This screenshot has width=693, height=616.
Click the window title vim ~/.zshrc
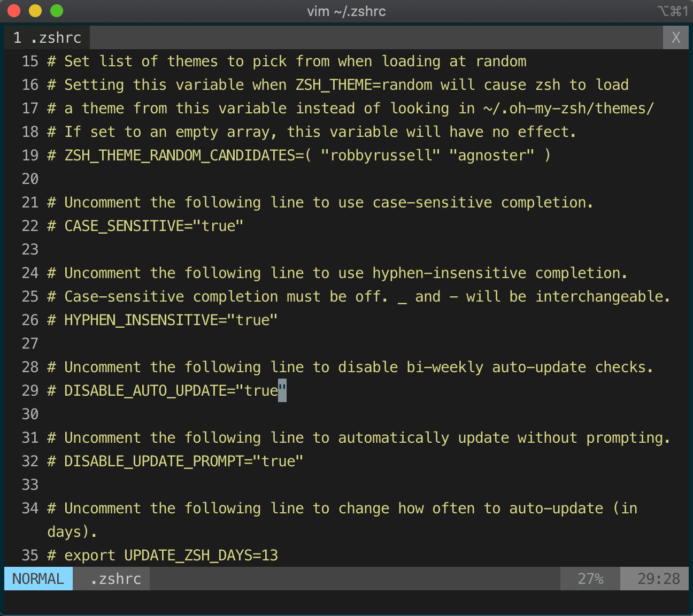pyautogui.click(x=346, y=11)
